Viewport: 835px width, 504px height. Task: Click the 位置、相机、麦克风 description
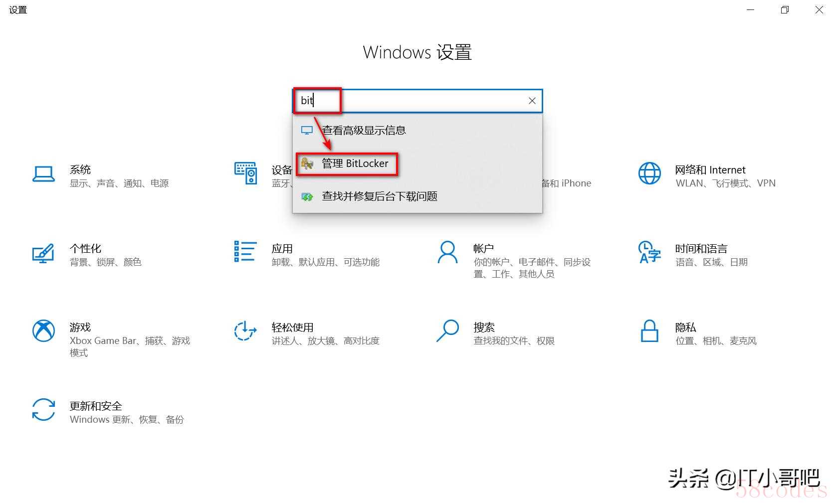(x=716, y=341)
